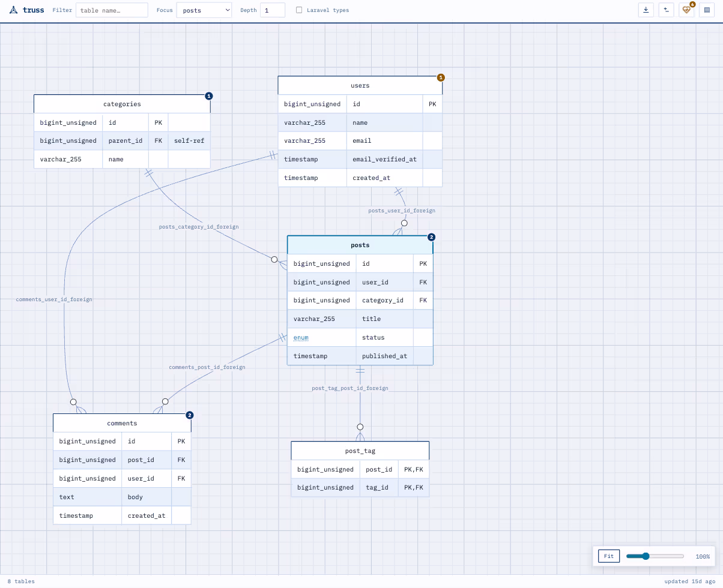Click the posts_user_id_foreign relation label
The height and width of the screenshot is (588, 723).
(402, 211)
